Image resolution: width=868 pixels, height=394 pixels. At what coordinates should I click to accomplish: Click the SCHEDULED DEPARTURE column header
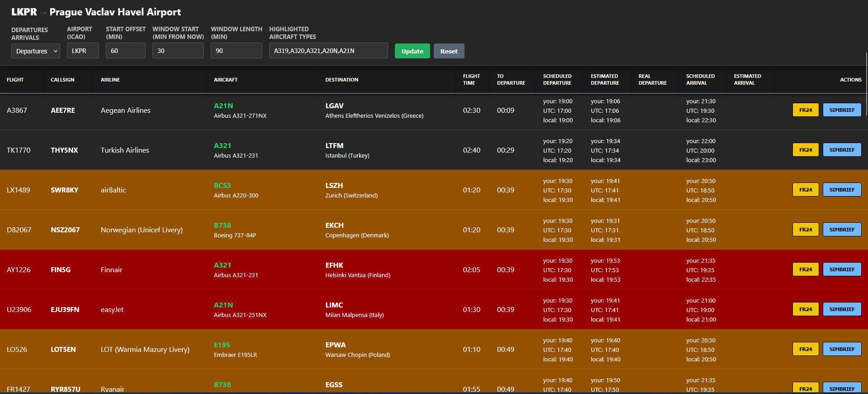(557, 80)
